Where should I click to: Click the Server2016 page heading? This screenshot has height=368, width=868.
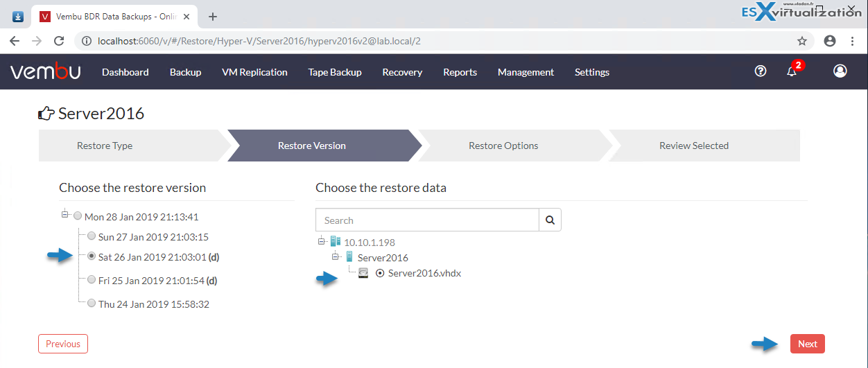click(101, 114)
